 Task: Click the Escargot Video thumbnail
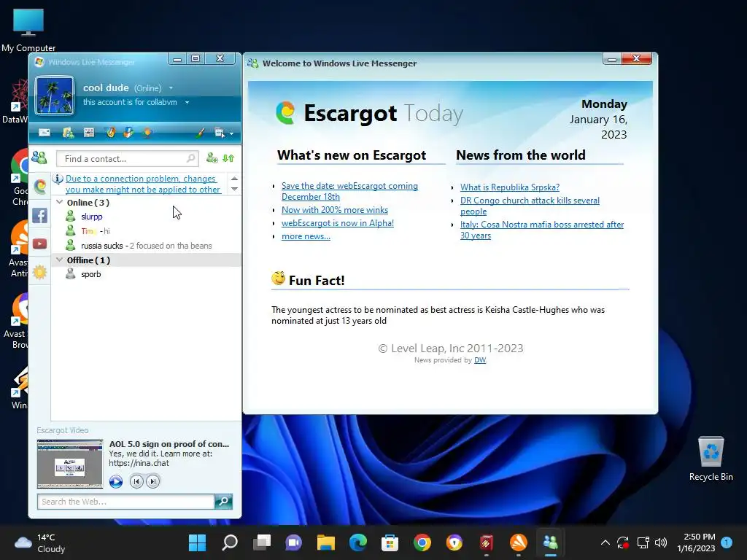point(70,464)
